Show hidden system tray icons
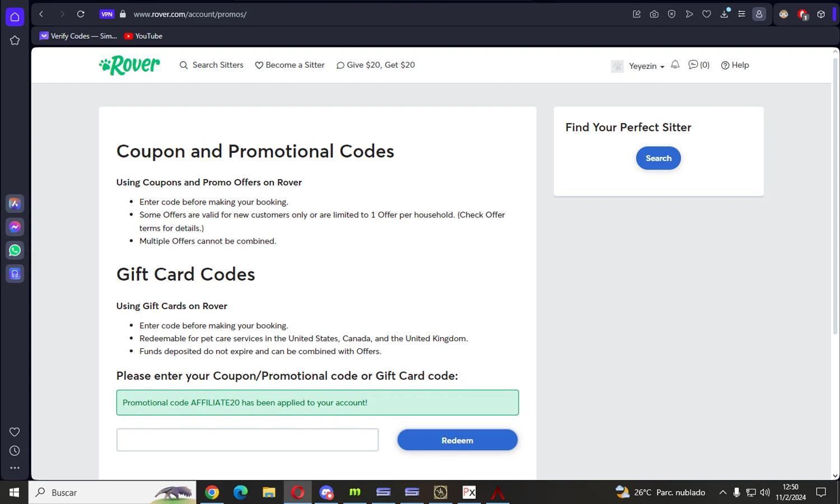 click(722, 492)
